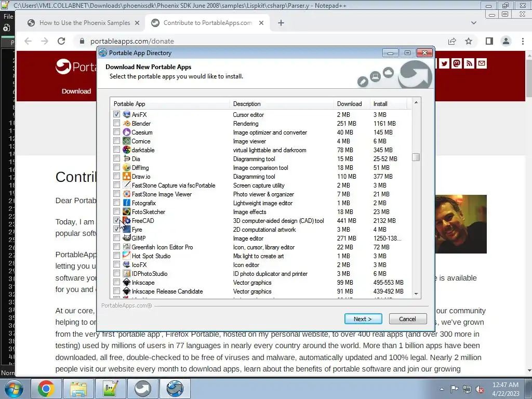
Task: Open a new Chrome tab
Action: (281, 23)
